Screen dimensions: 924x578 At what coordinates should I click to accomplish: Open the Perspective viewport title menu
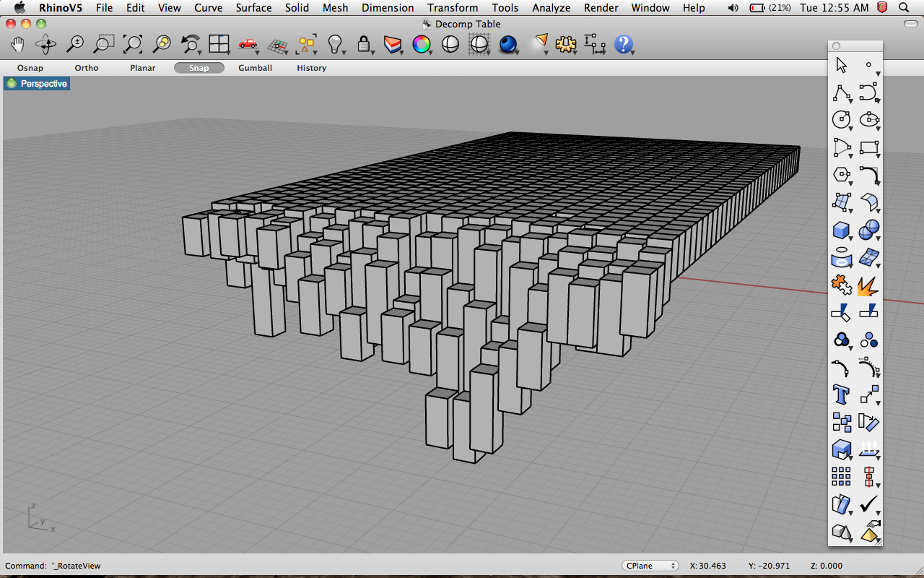tap(37, 84)
